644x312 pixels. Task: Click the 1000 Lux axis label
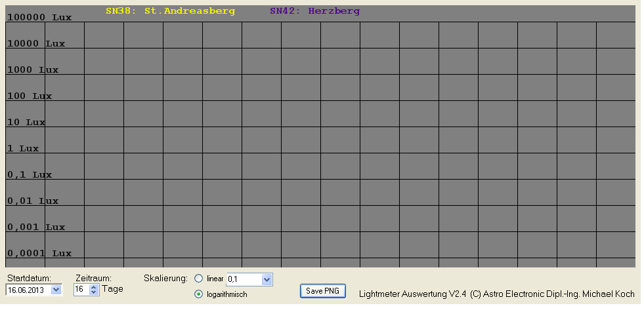pyautogui.click(x=33, y=69)
